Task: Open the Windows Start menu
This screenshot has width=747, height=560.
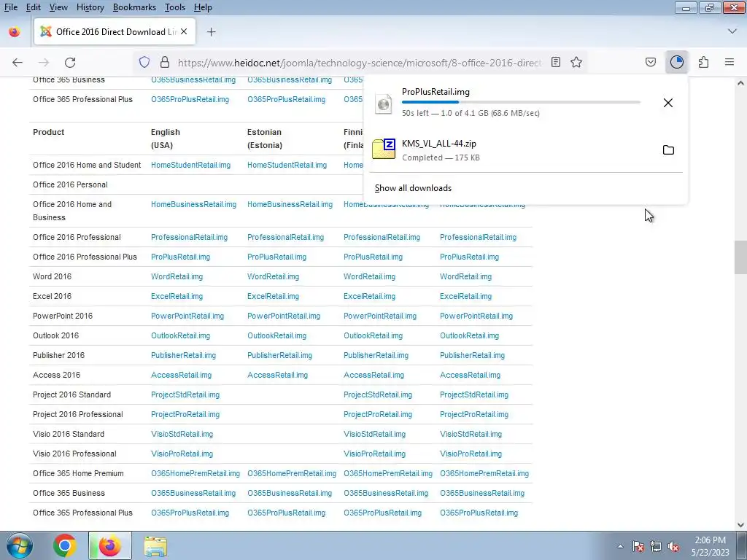Action: tap(19, 545)
